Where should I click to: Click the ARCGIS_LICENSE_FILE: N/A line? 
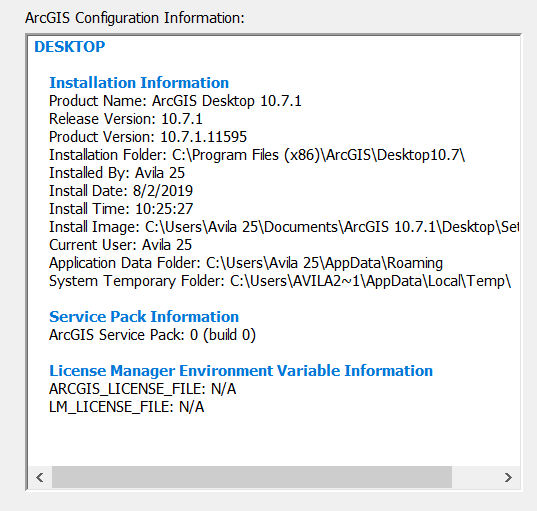pyautogui.click(x=142, y=389)
